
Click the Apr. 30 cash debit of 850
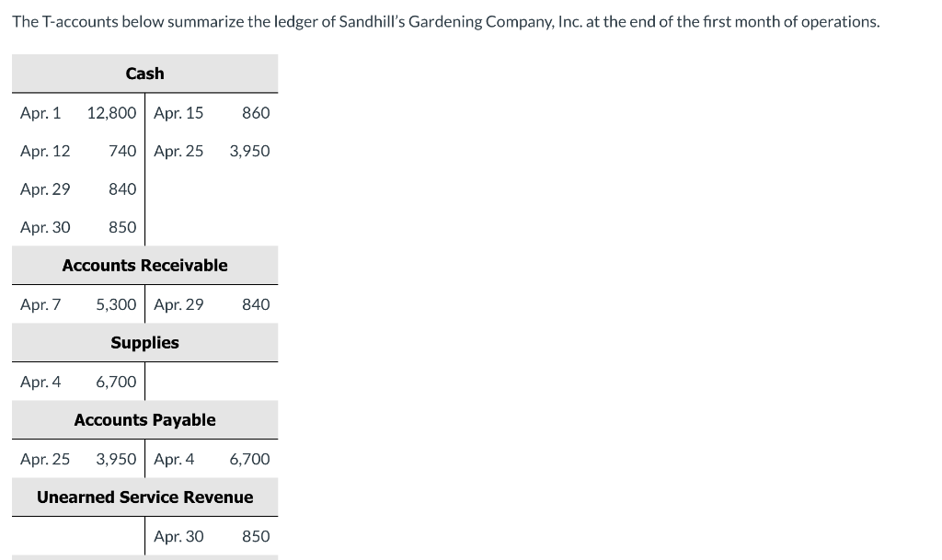click(x=122, y=227)
